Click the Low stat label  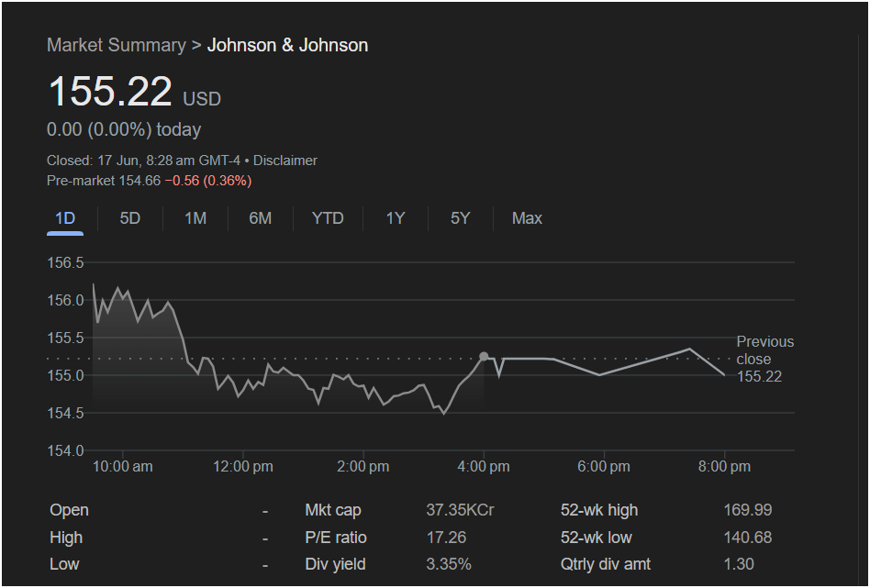tap(64, 564)
